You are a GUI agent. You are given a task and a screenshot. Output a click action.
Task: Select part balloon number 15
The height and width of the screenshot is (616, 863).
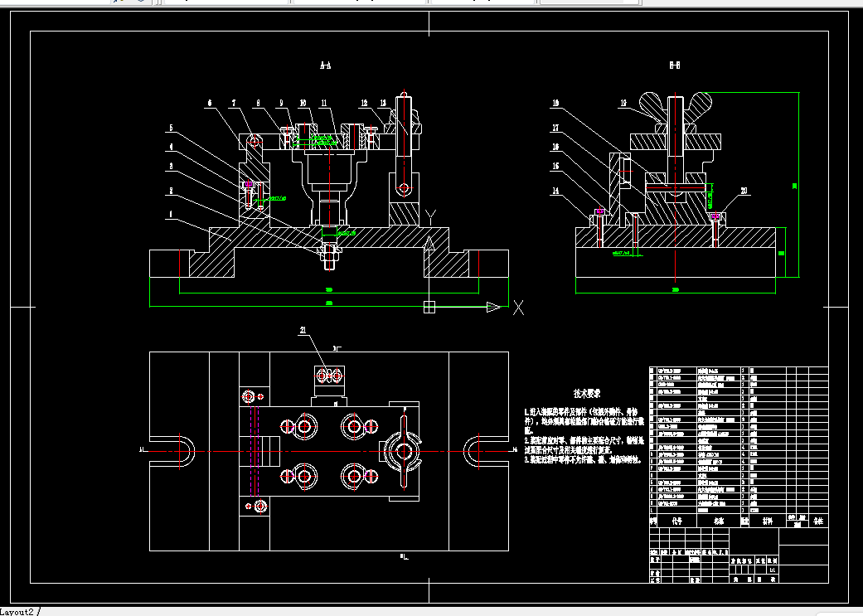pos(555,167)
